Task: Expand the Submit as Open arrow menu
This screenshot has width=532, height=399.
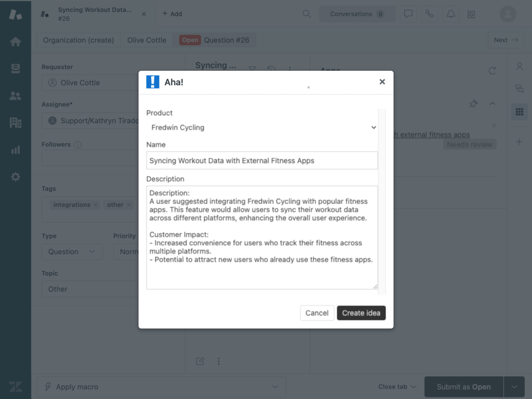Action: 514,387
